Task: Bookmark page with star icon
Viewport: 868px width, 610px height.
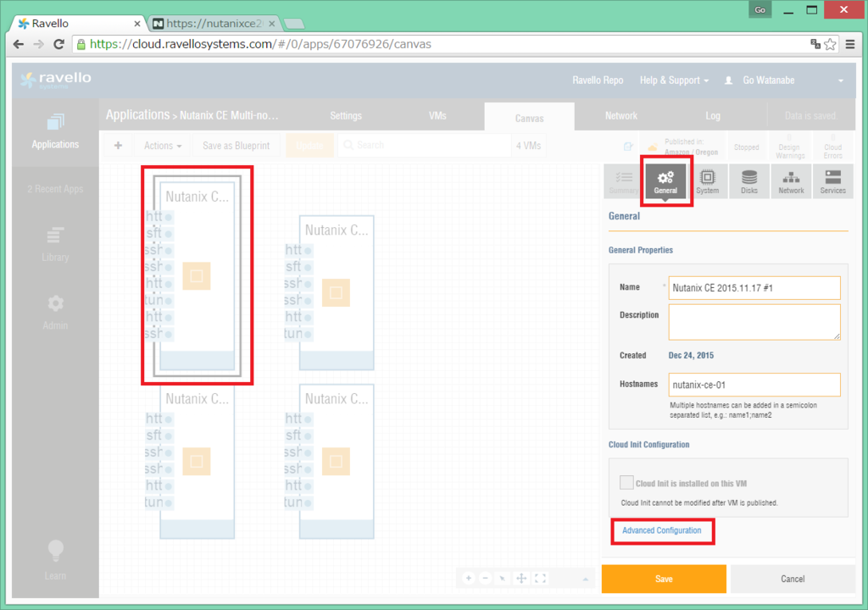Action: tap(830, 44)
